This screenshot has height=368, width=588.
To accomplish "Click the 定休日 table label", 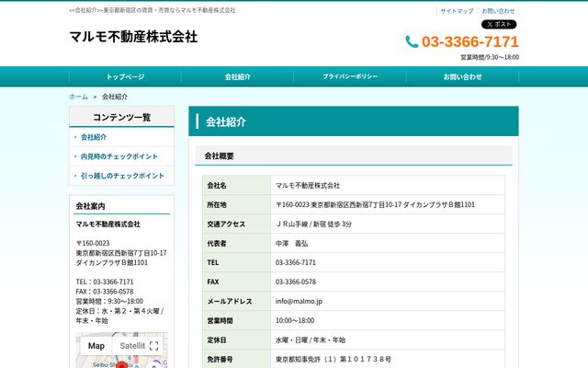I will 217,339.
